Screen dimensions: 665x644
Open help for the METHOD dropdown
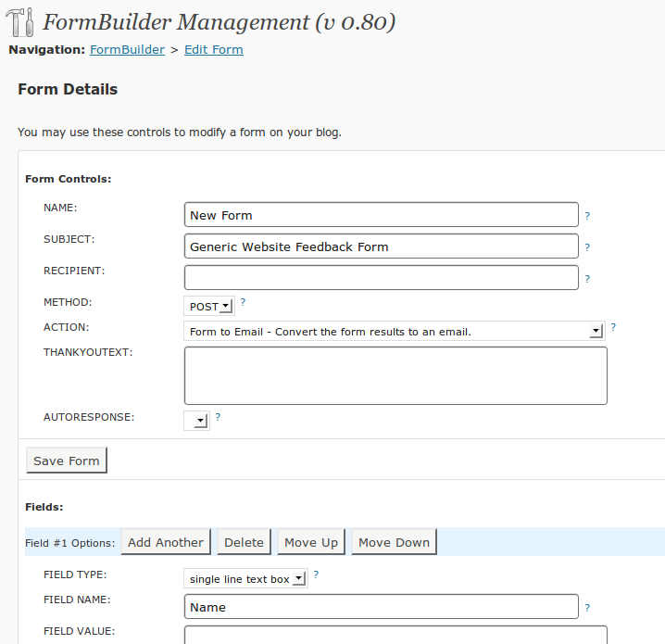coord(243,302)
